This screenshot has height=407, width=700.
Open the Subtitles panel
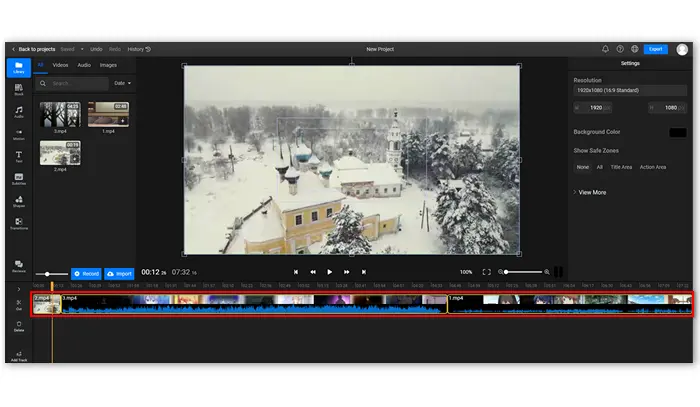pos(19,179)
